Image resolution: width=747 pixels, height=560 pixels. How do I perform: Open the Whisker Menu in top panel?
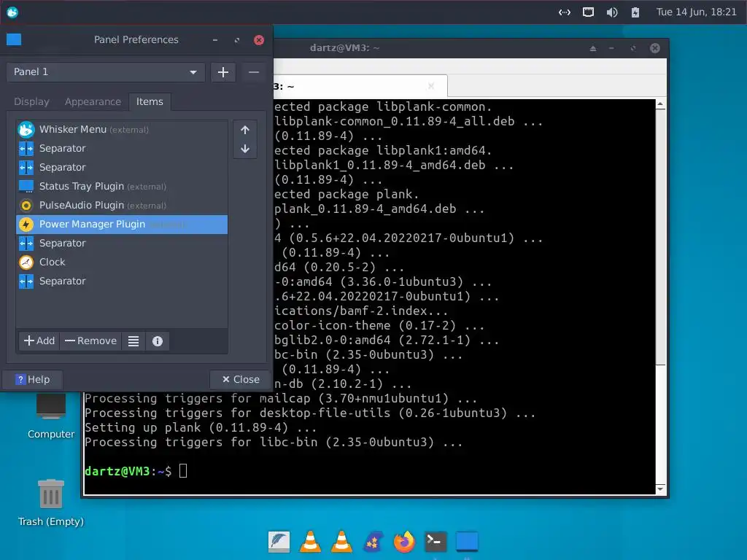(x=12, y=12)
